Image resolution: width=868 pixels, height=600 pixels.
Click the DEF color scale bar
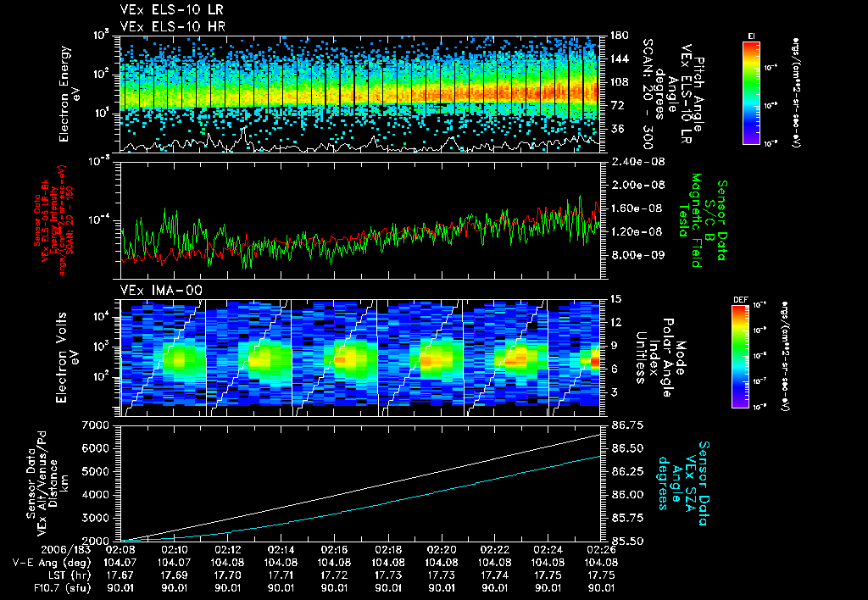click(741, 357)
